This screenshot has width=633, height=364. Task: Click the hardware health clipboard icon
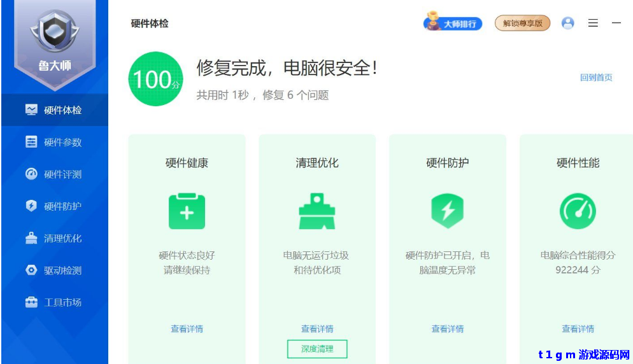tap(187, 211)
